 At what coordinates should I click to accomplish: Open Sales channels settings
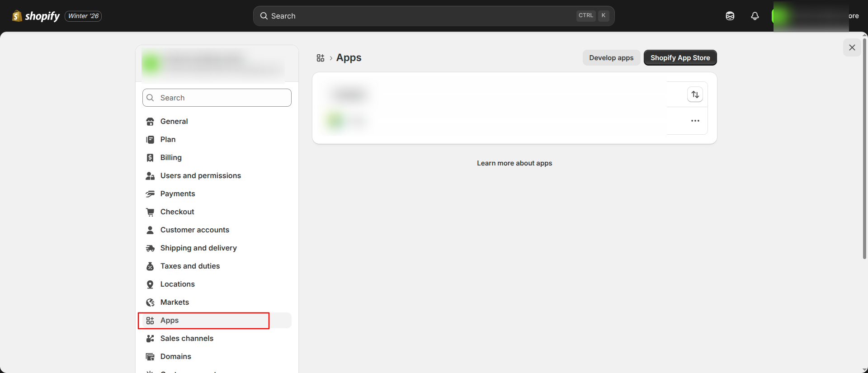coord(187,338)
